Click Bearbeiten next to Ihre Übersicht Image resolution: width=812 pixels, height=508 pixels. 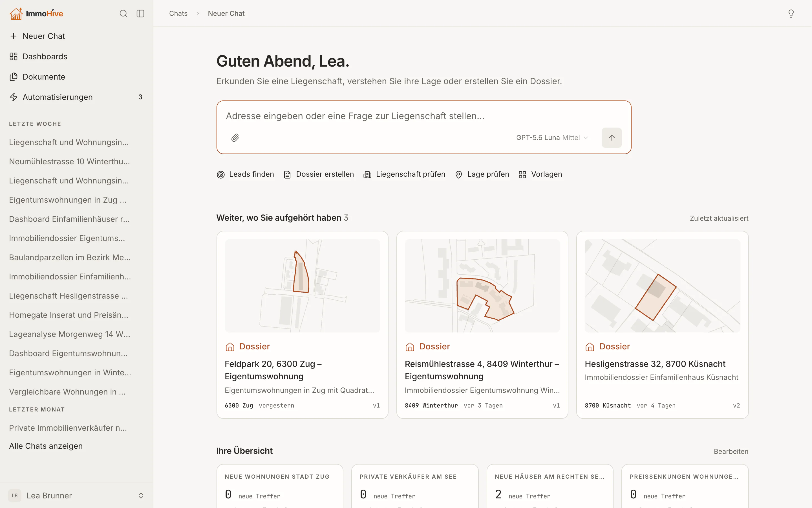pos(731,452)
